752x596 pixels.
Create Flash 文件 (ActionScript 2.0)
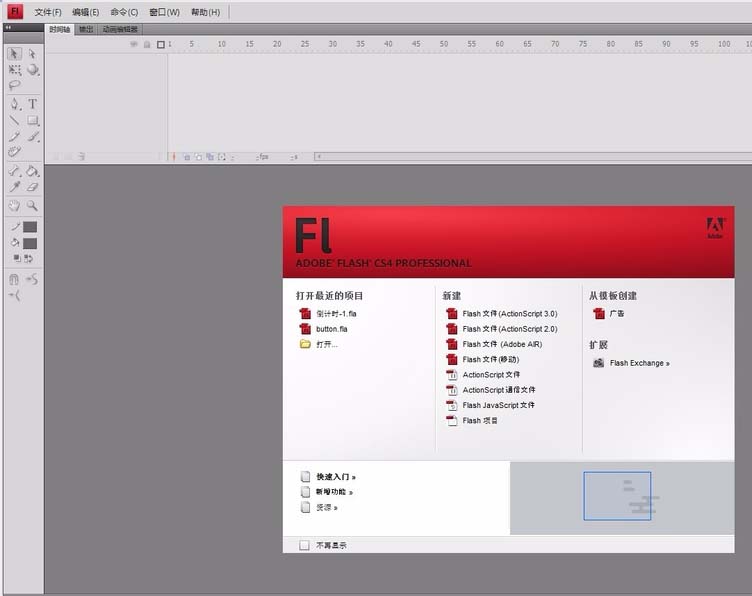501,329
